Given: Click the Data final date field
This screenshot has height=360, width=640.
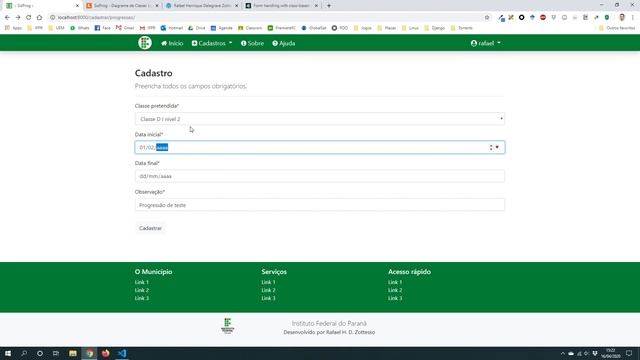Looking at the screenshot, I should 320,176.
